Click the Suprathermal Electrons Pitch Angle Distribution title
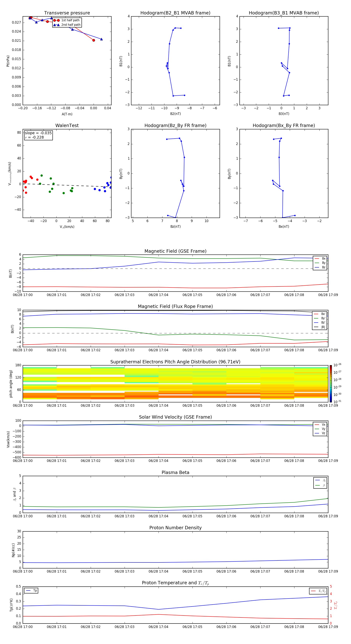The image size is (351, 644). pyautogui.click(x=175, y=362)
